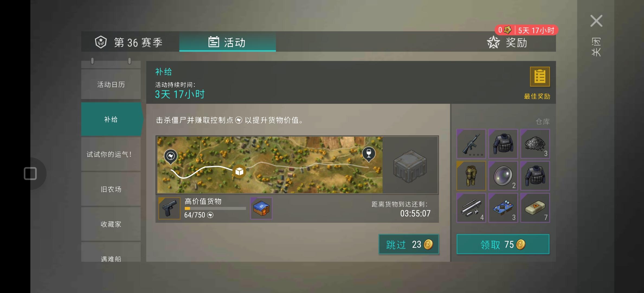The image size is (644, 293).
Task: Tap the 64/750 cargo progress bar
Action: coord(215,208)
